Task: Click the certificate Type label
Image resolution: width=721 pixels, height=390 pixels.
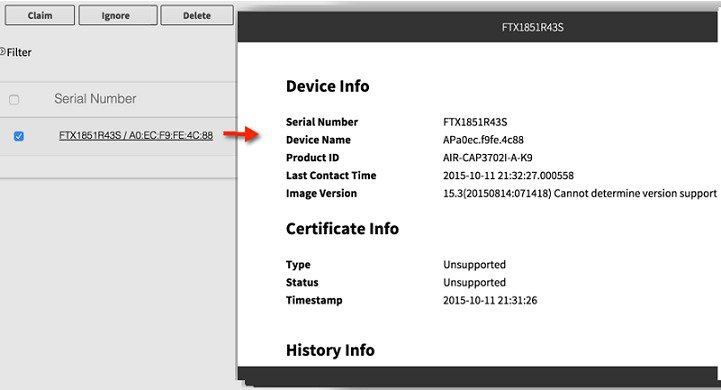Action: (x=298, y=264)
